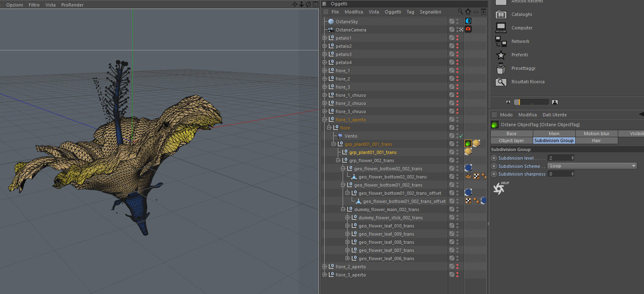Click the Object layer tab button
Viewport: 644px width, 294px height.
pyautogui.click(x=511, y=140)
